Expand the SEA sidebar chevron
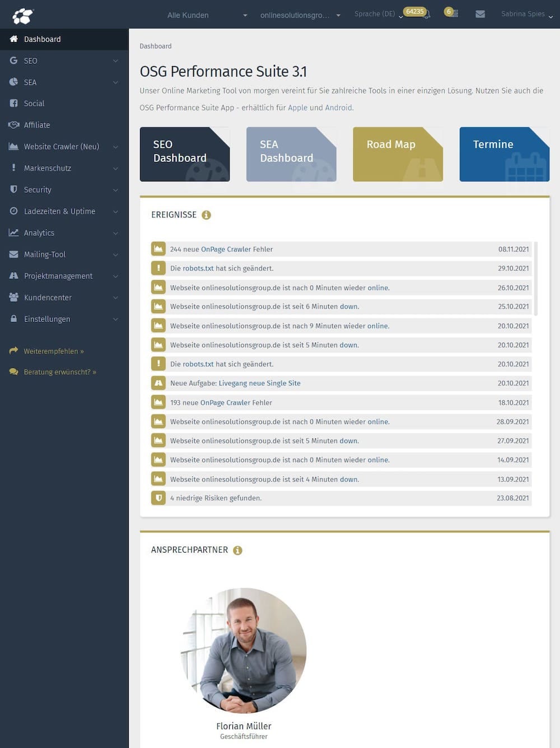 coord(115,82)
